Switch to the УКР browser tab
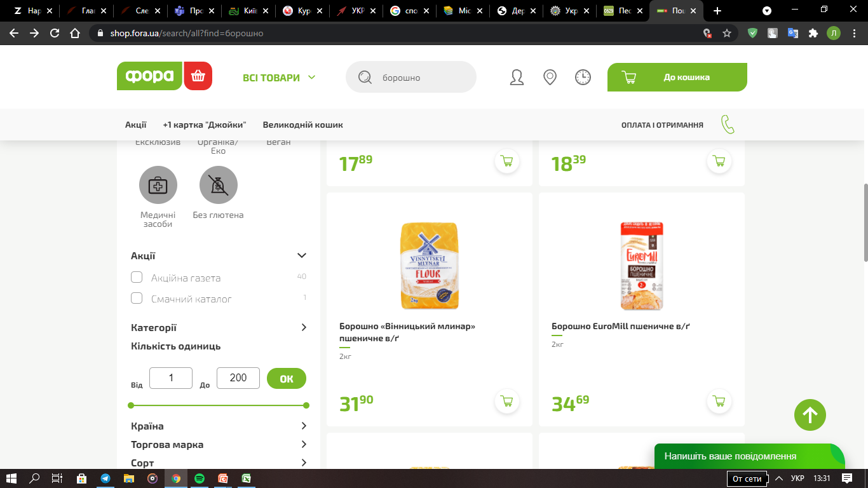This screenshot has width=868, height=488. click(x=356, y=11)
